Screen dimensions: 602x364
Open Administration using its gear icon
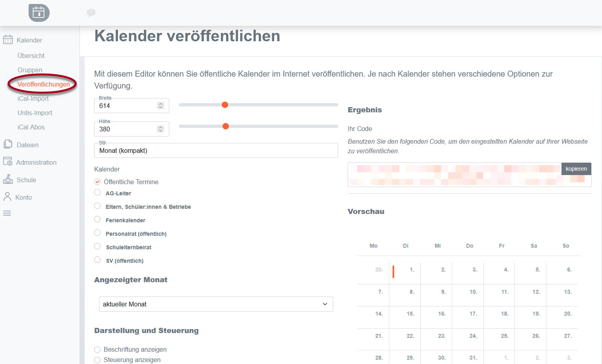click(x=8, y=162)
